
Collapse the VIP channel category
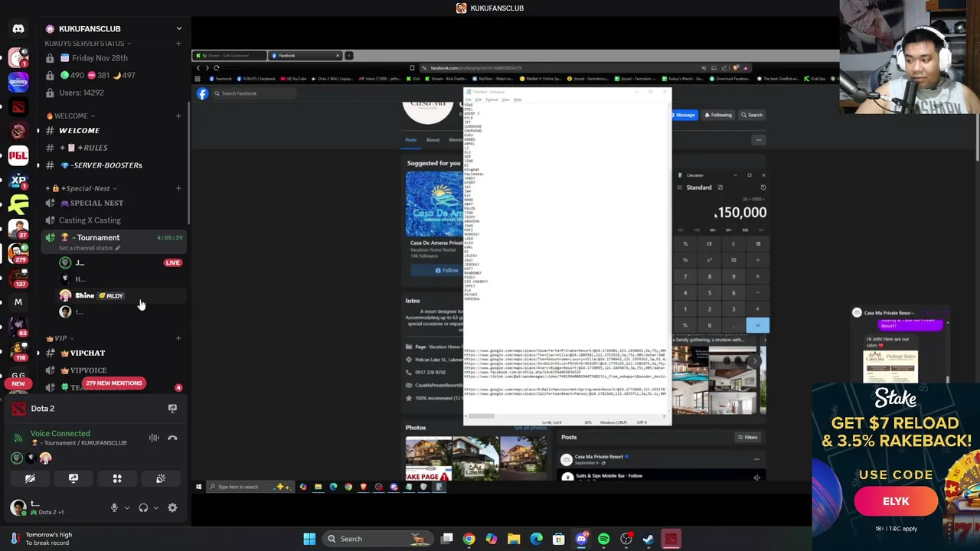pos(60,338)
